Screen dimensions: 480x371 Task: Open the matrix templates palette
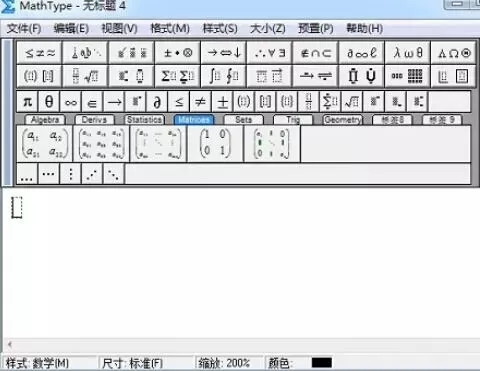(407, 76)
